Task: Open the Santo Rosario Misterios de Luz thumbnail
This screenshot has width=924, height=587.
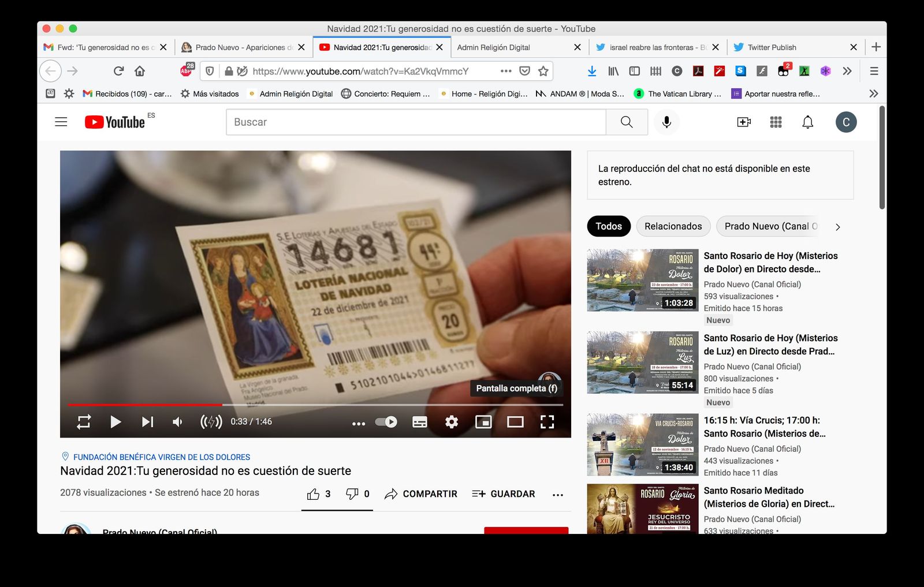Action: (x=641, y=362)
